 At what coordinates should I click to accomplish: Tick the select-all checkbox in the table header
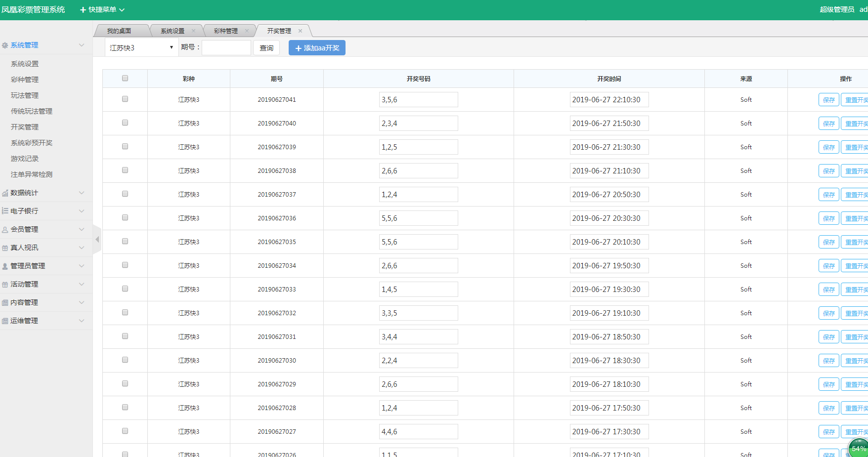tap(125, 78)
